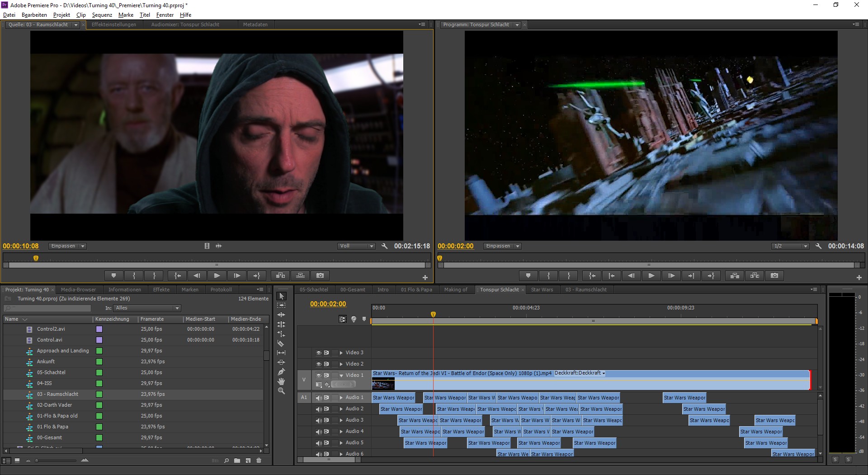Toggle sync lock on Video 2 track

coord(326,364)
